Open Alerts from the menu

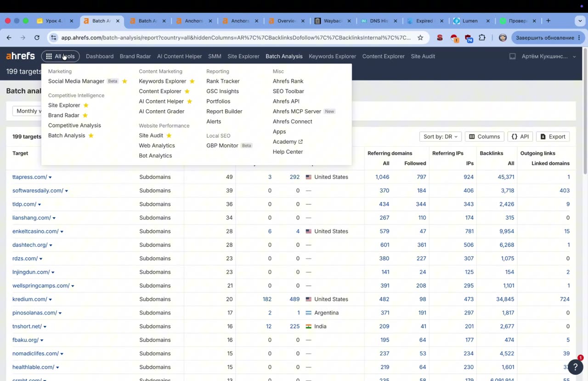[x=214, y=122]
